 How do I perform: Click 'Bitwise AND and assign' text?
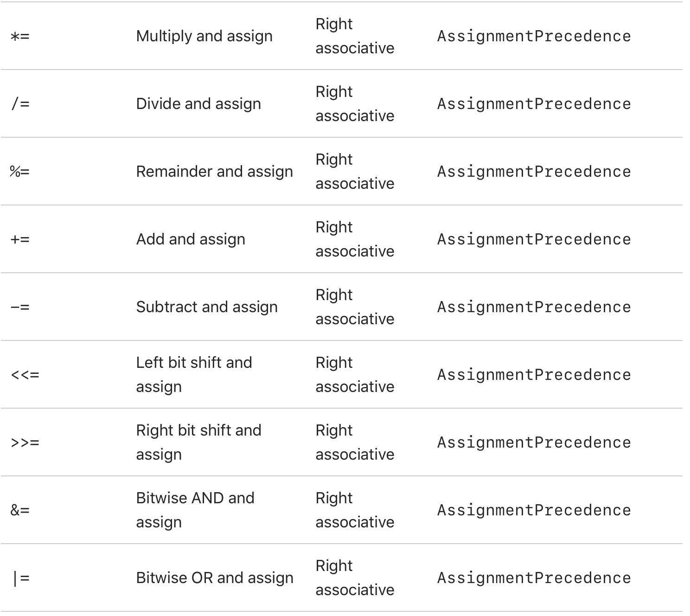click(195, 510)
